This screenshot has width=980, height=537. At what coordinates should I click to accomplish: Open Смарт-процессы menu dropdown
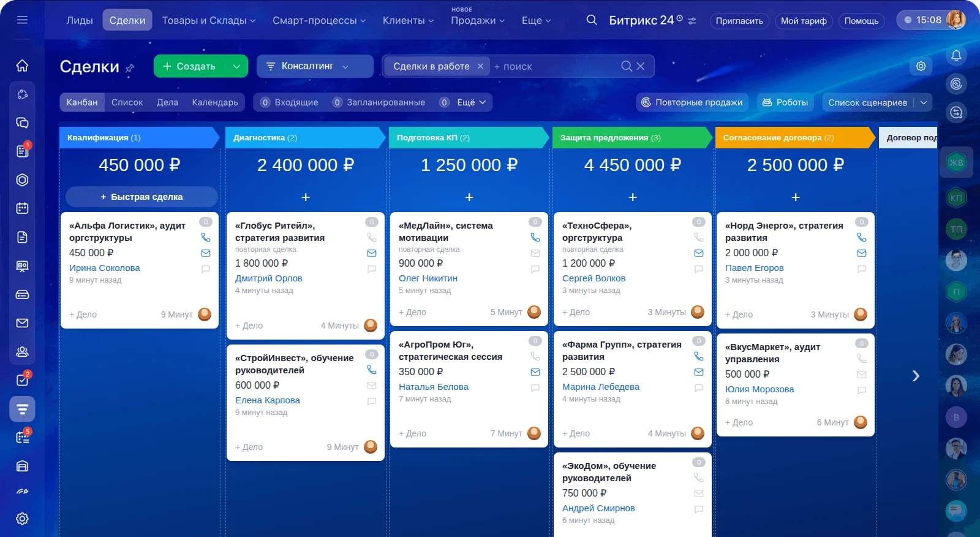(x=319, y=20)
